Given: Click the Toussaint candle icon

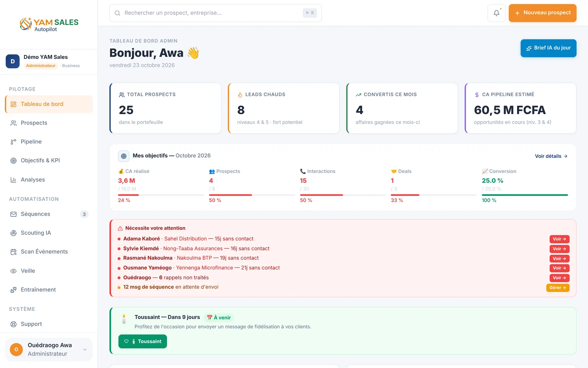Looking at the screenshot, I should coord(124,319).
